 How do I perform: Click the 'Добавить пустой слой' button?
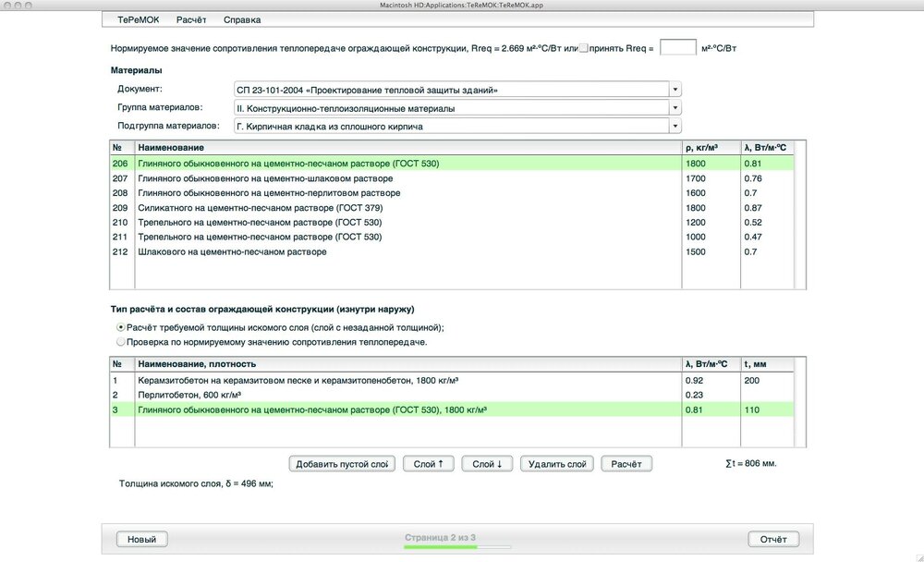click(342, 464)
